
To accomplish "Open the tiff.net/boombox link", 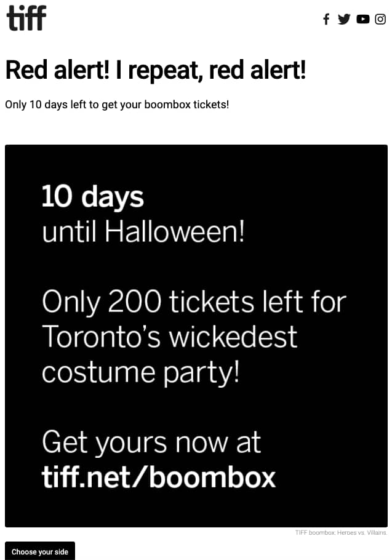I will coord(159,477).
